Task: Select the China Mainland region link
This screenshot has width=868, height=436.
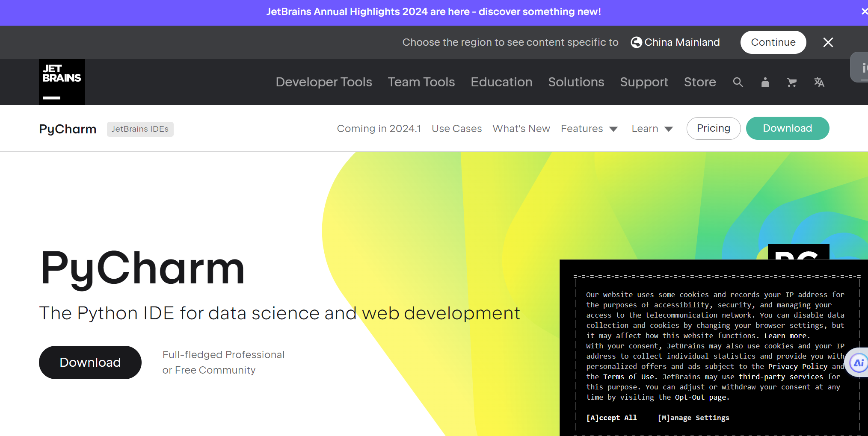Action: point(682,42)
